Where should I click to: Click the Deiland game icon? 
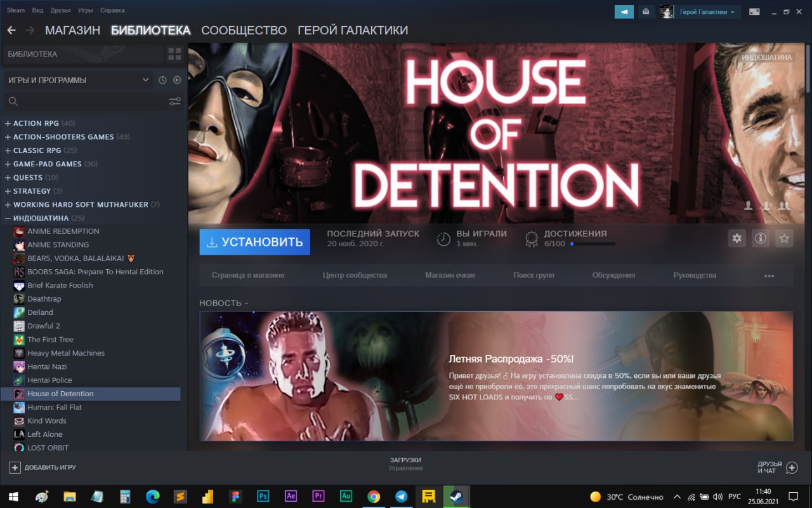pyautogui.click(x=20, y=312)
